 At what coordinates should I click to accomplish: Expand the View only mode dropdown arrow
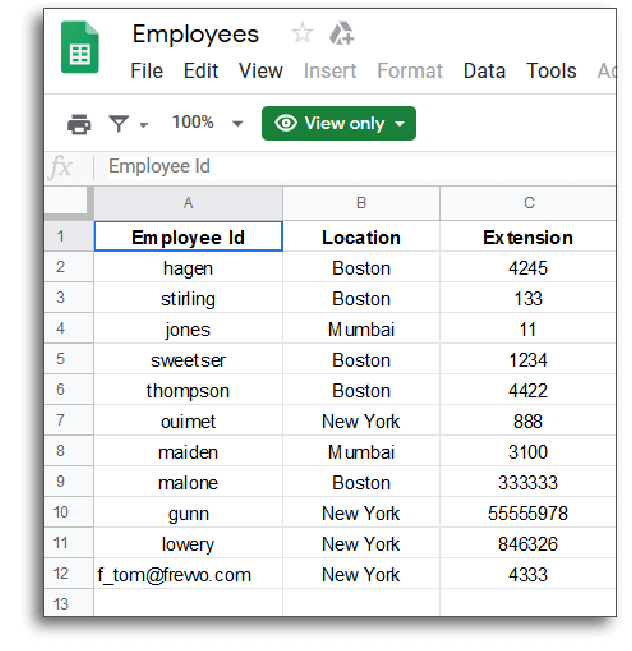tap(400, 124)
